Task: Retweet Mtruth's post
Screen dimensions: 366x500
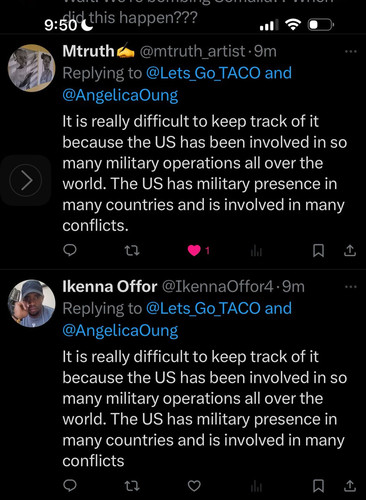Action: [132, 250]
